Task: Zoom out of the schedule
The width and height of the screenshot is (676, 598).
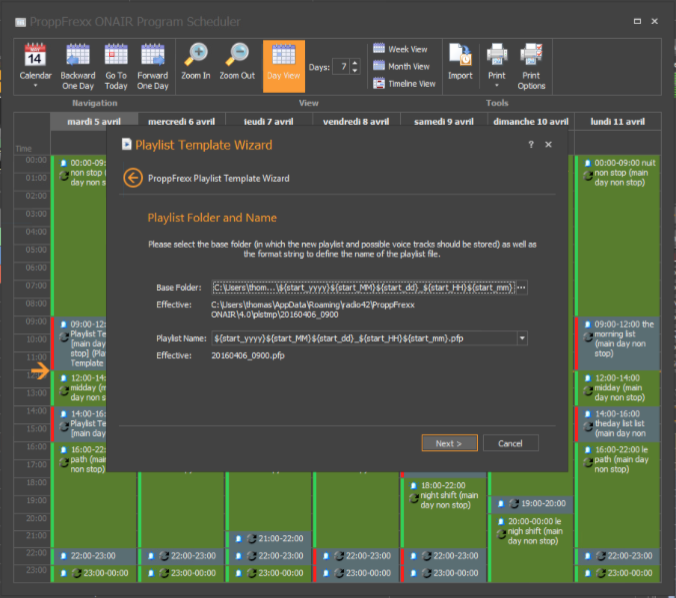Action: pos(237,62)
